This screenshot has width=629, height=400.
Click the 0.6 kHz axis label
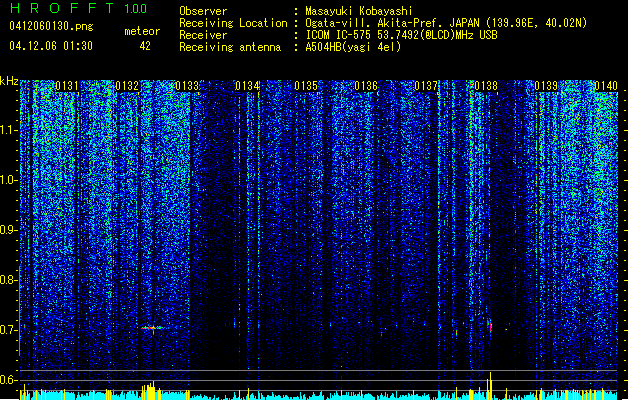tap(8, 380)
